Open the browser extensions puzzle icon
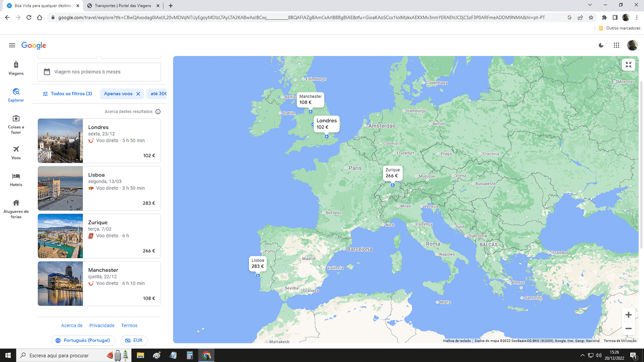644x362 pixels. pos(604,17)
